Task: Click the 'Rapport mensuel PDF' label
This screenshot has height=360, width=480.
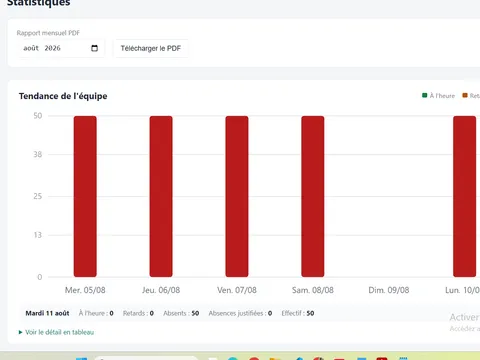Action: tap(48, 33)
